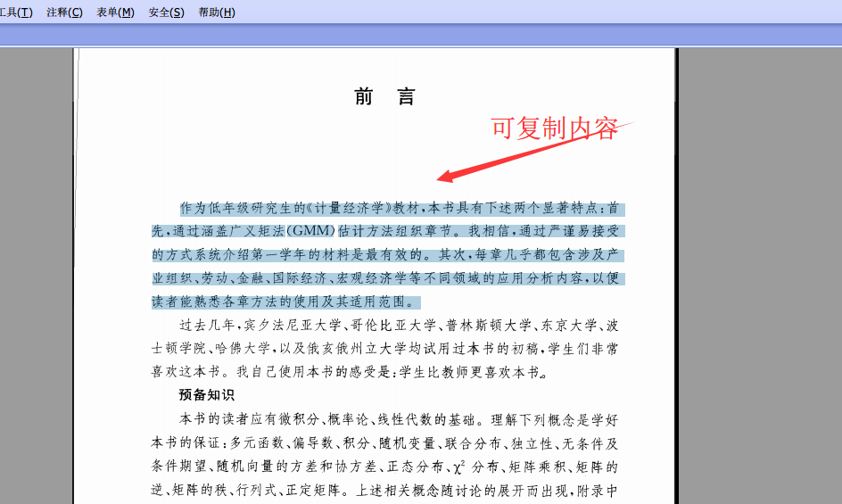Open the 帮助(H) menu
The image size is (842, 504).
pyautogui.click(x=217, y=12)
